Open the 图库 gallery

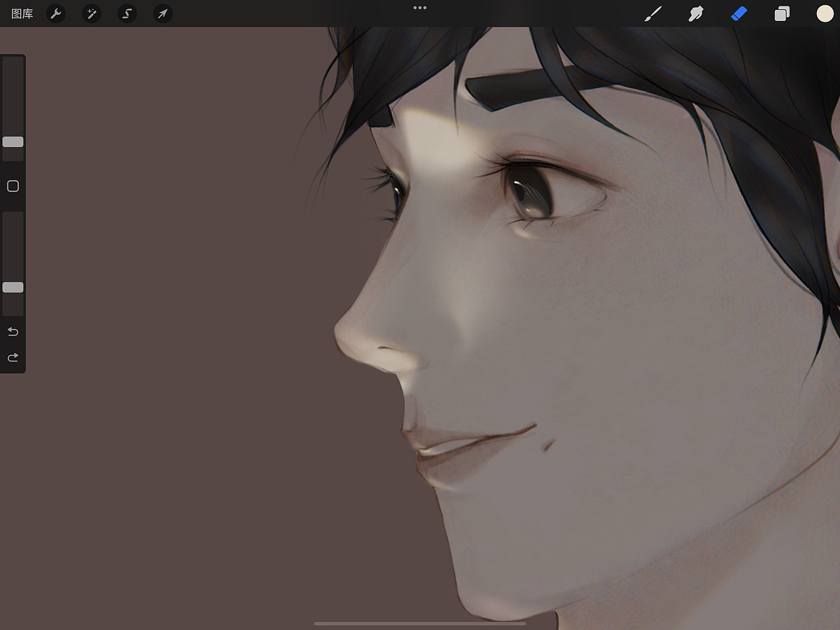click(x=22, y=14)
